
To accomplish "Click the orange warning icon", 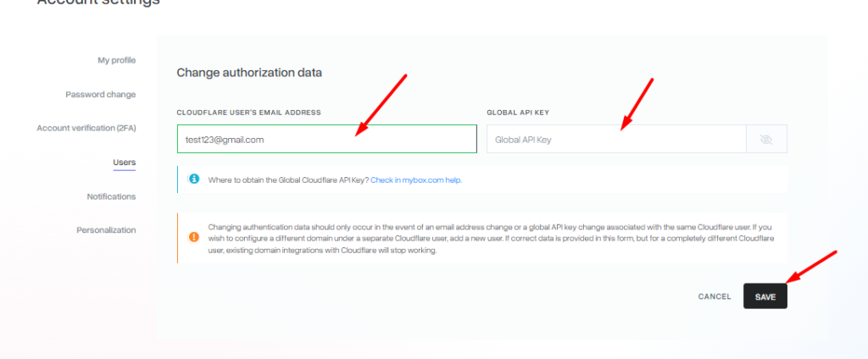I will (x=193, y=237).
